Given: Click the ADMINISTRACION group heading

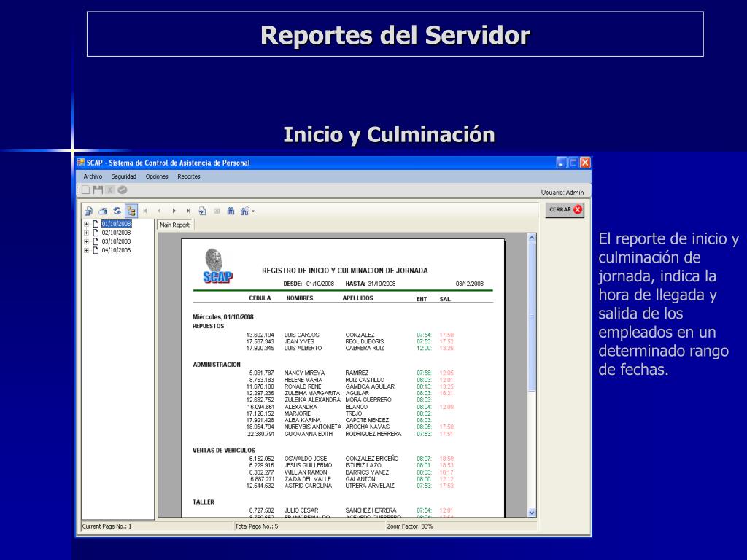Looking at the screenshot, I should click(x=217, y=365).
